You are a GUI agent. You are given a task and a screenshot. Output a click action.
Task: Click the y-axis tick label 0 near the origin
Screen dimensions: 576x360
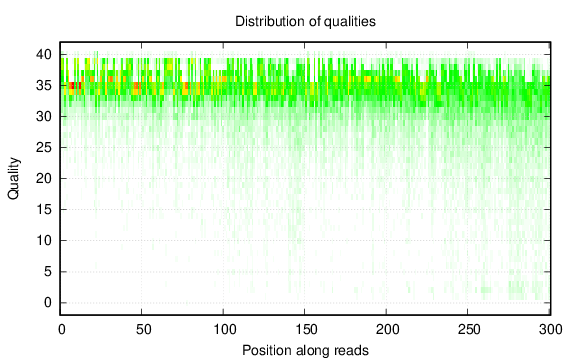[48, 303]
